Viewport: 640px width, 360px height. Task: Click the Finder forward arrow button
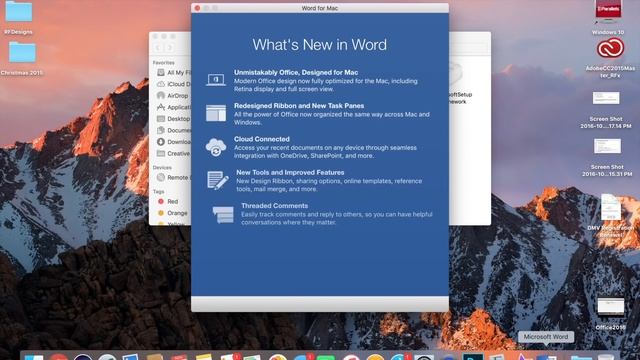click(x=169, y=48)
